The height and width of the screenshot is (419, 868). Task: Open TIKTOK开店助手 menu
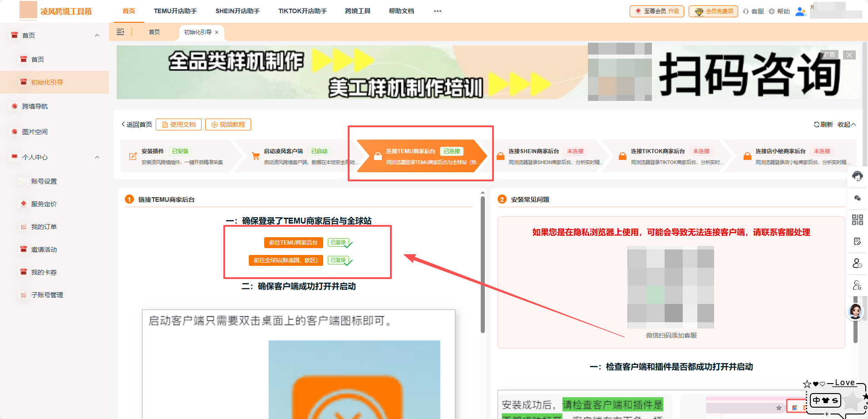303,11
